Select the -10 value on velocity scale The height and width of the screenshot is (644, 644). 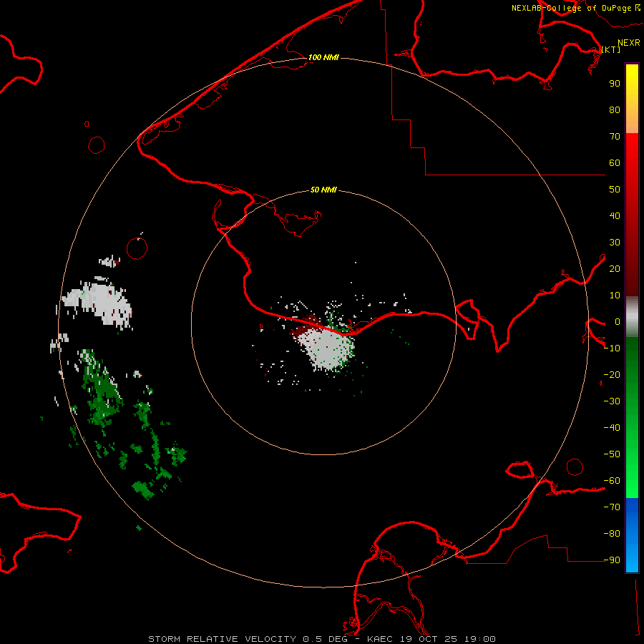point(612,348)
